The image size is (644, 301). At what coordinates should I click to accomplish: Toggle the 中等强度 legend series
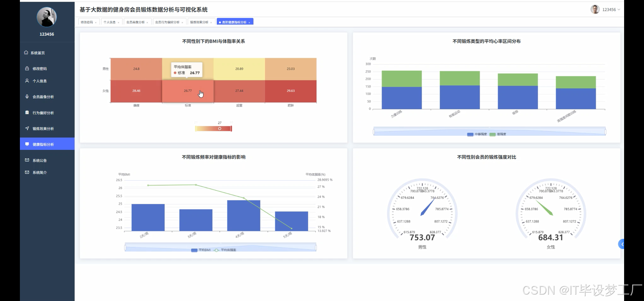tap(477, 134)
